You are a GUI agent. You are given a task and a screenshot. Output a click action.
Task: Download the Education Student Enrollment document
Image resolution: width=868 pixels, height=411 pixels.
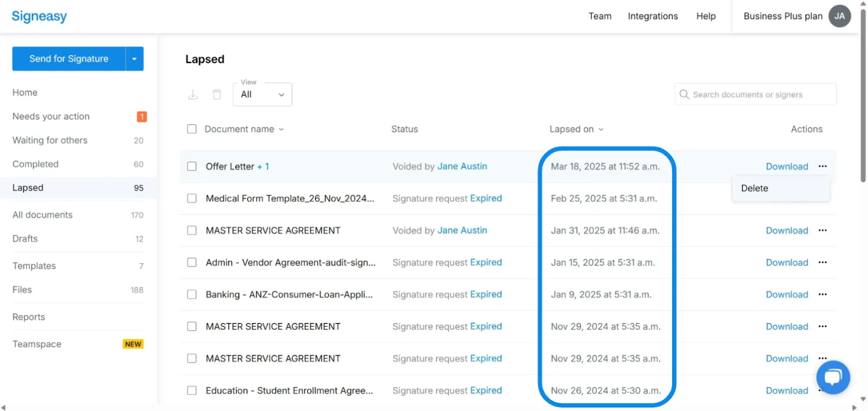click(x=787, y=391)
